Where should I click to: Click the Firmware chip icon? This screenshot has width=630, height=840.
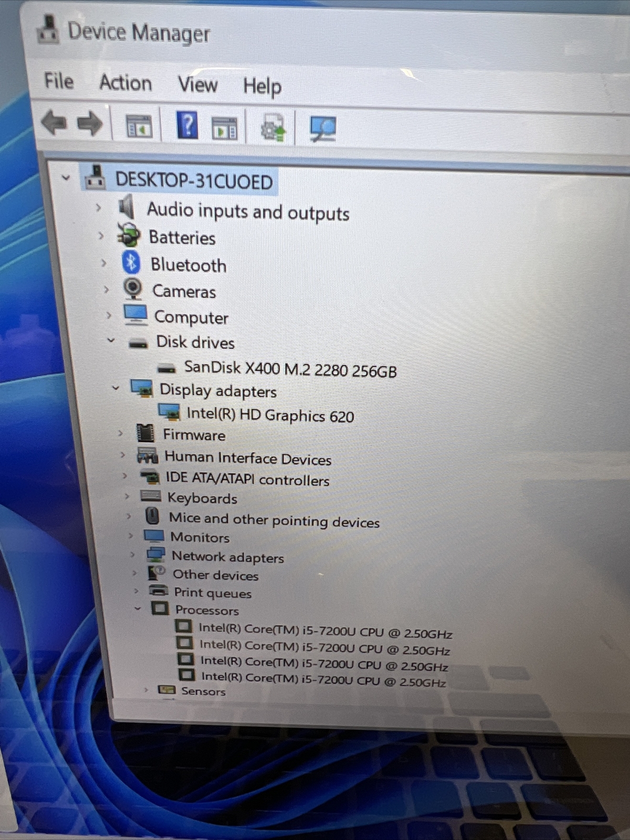pyautogui.click(x=145, y=433)
